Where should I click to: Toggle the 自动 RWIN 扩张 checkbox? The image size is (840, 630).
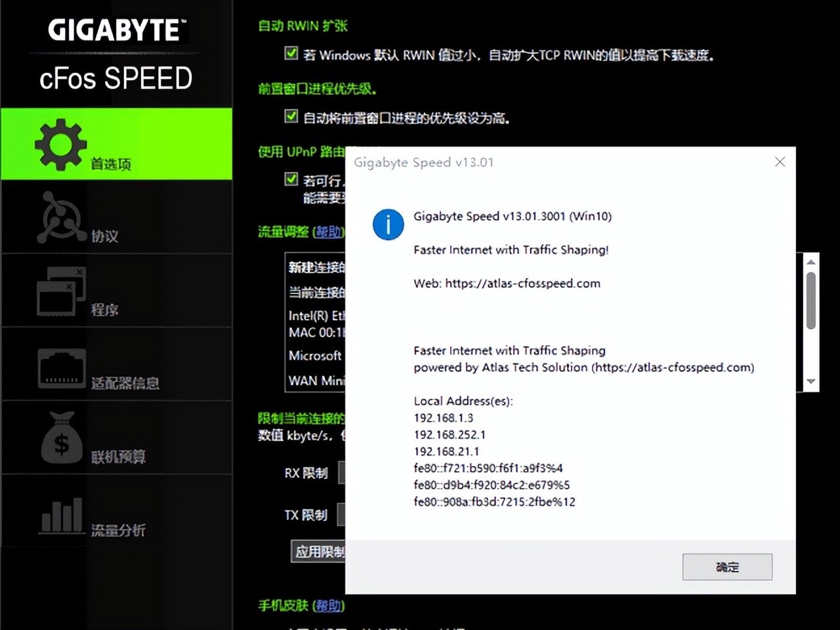point(291,53)
